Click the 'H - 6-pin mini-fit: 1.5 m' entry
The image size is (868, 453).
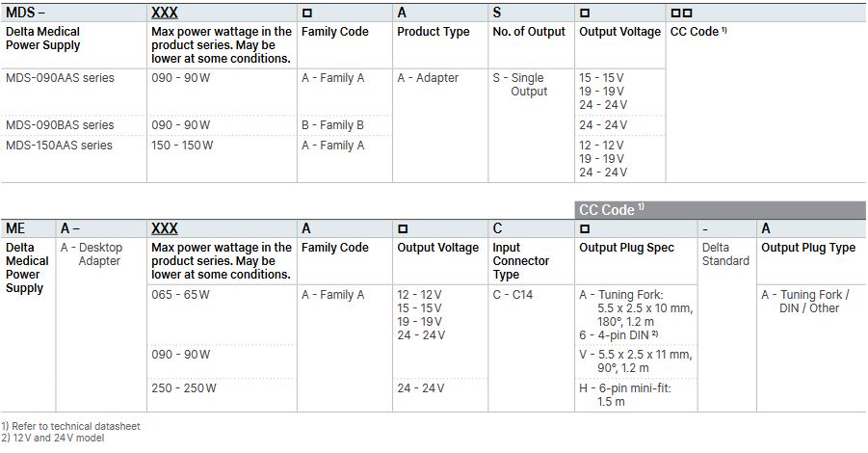[x=625, y=395]
